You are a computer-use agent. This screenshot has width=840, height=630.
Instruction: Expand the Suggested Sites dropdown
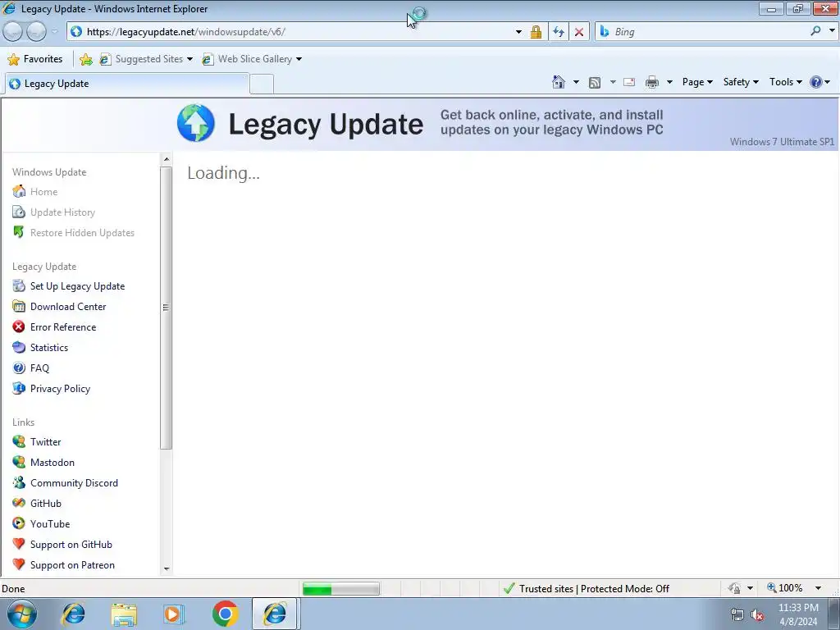189,59
